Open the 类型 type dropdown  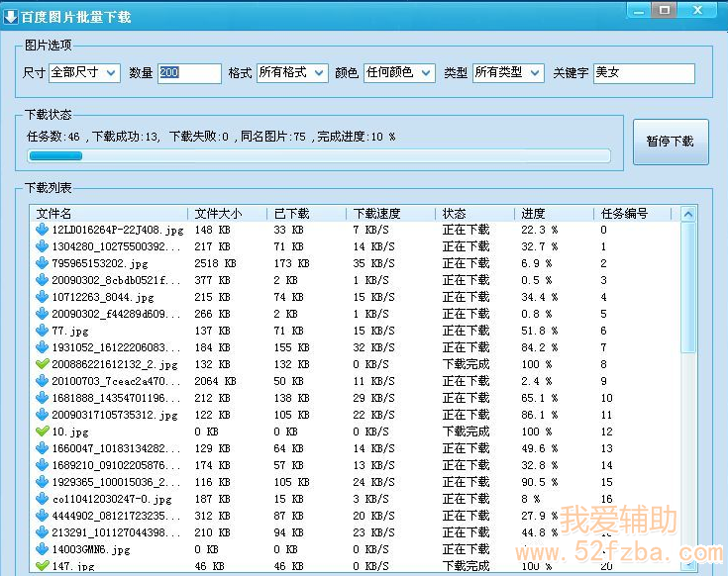click(508, 73)
